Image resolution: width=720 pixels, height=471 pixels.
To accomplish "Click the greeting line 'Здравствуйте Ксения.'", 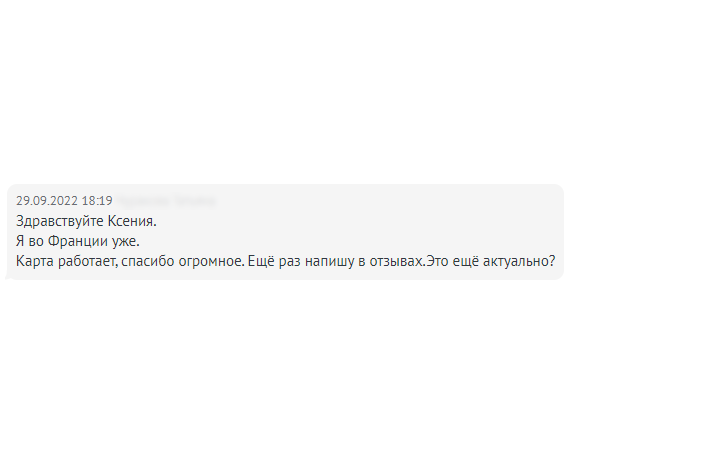I will pyautogui.click(x=86, y=221).
